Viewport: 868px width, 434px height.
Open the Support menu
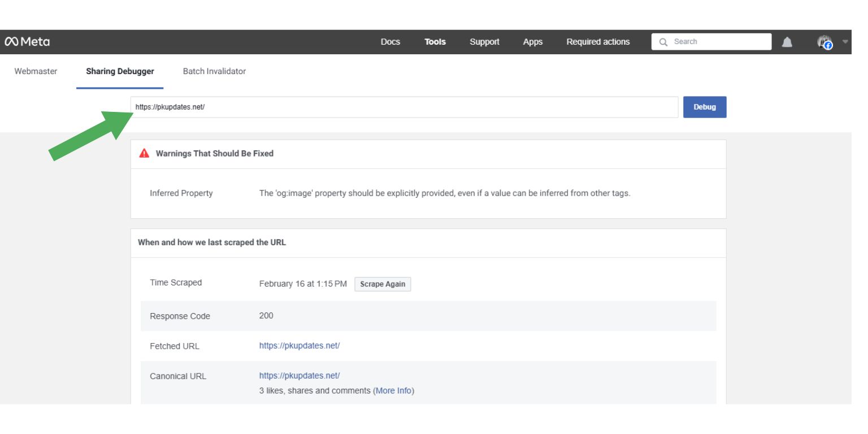484,42
